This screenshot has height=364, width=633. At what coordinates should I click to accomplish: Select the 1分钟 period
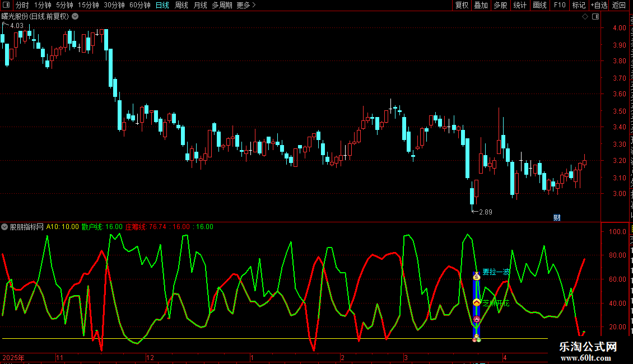tap(43, 5)
